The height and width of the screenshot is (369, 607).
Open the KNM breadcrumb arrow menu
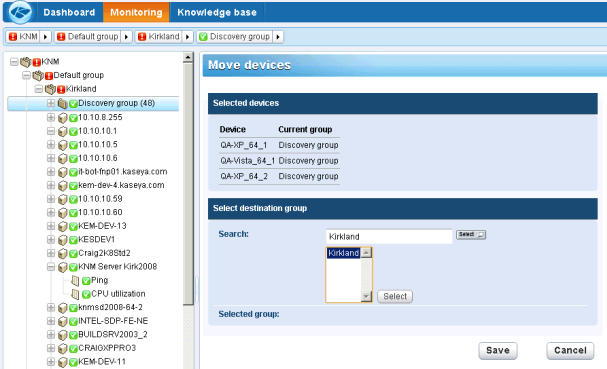45,37
